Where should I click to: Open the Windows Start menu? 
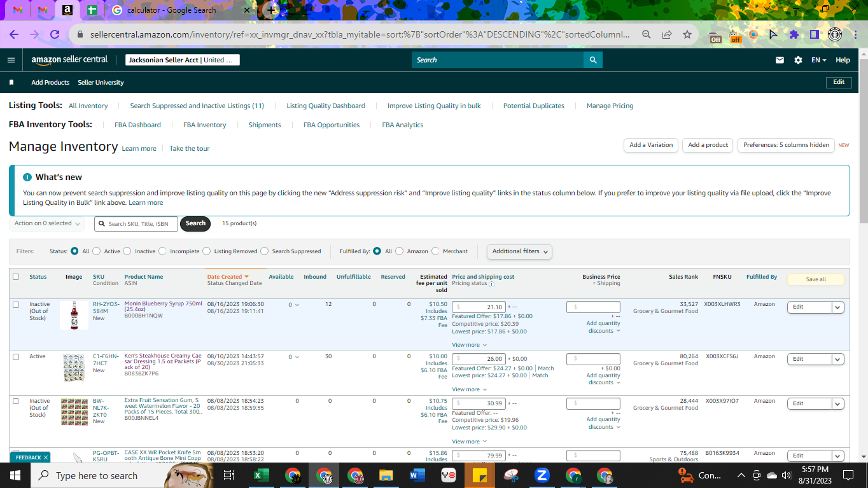click(15, 475)
